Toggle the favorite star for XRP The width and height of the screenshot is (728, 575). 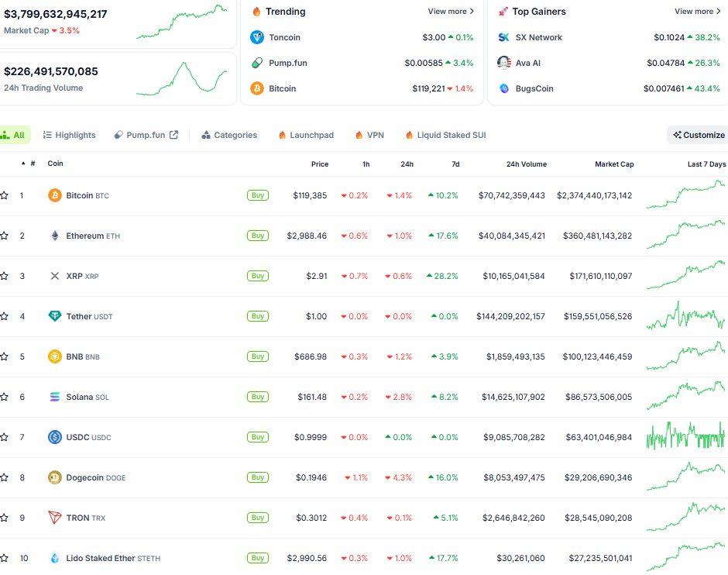(x=4, y=277)
